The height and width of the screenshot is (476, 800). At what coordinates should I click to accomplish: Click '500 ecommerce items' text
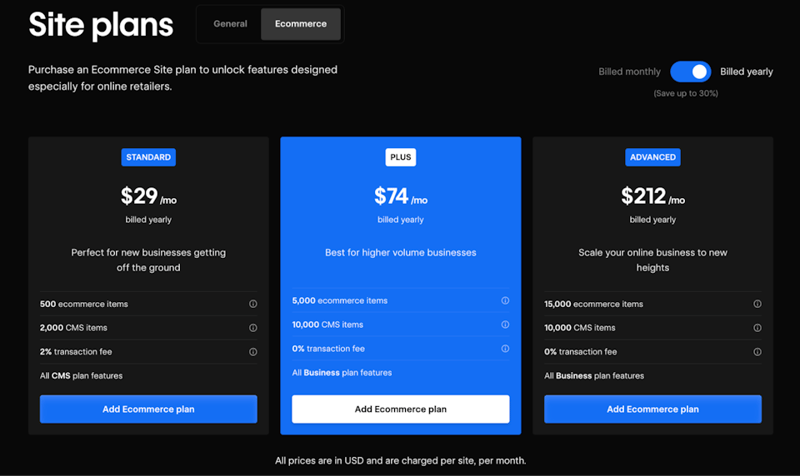[84, 304]
